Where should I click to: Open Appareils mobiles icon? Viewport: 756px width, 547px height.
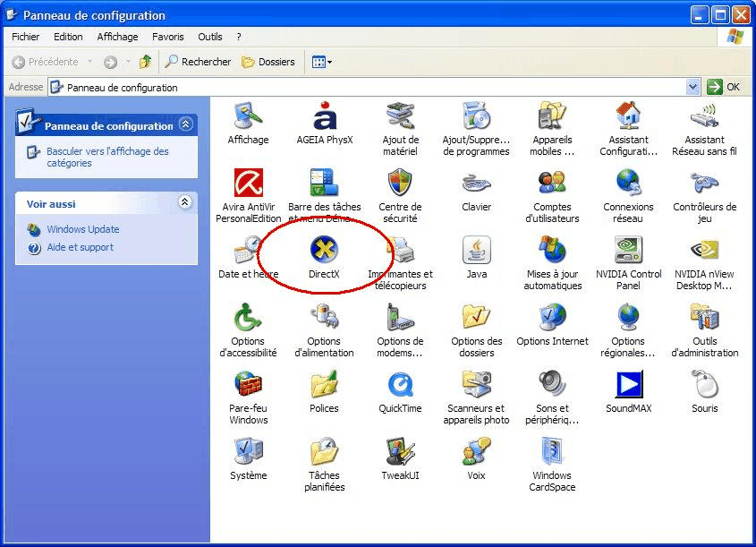pos(552,115)
